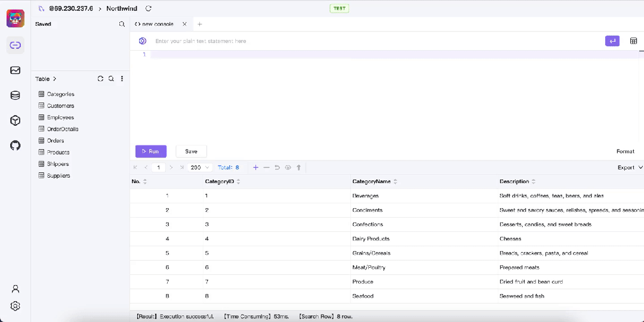Open the Connections link icon in sidebar
The width and height of the screenshot is (644, 322).
tap(15, 45)
